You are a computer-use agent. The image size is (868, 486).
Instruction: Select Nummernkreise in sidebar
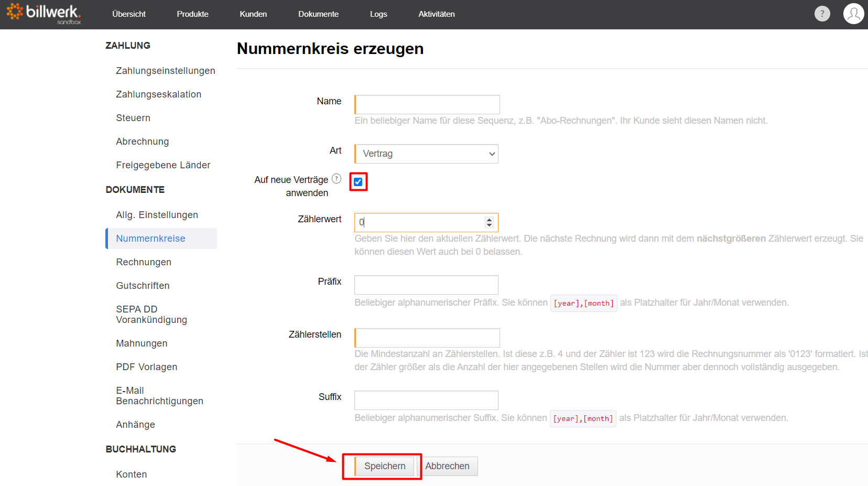point(161,239)
